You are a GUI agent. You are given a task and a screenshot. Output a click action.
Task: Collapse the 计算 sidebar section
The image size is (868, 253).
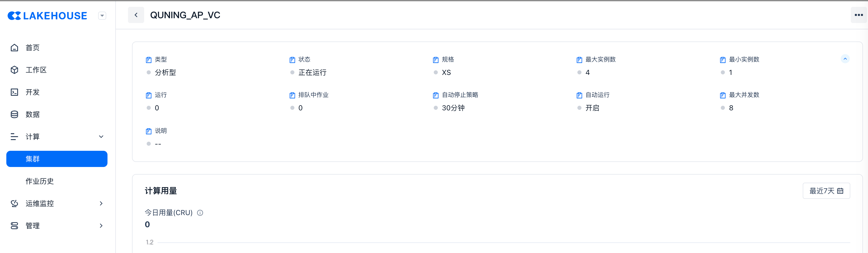[101, 137]
